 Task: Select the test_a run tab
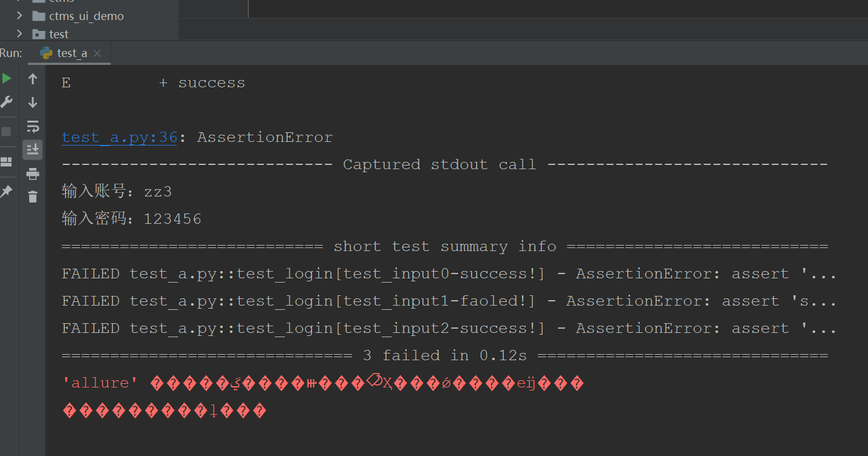point(72,53)
